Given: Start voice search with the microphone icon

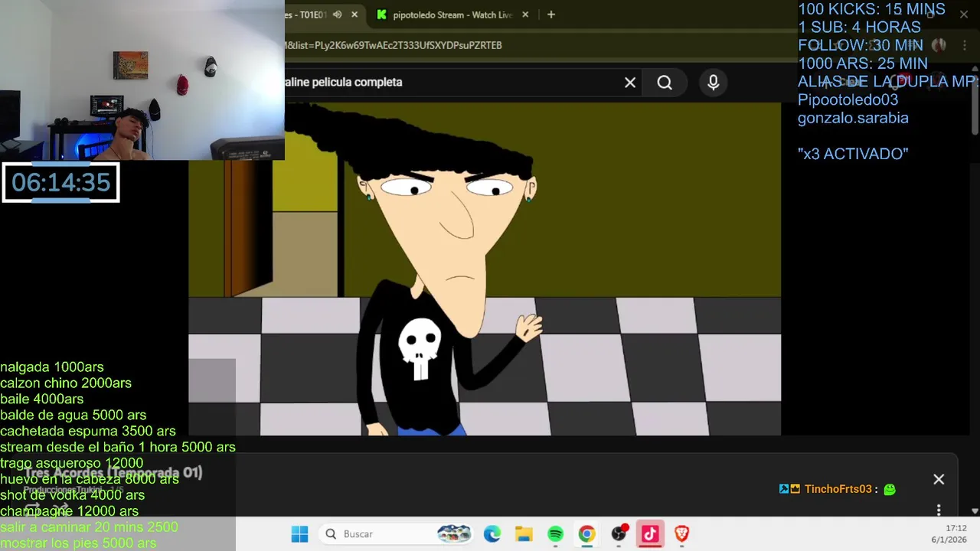Looking at the screenshot, I should [714, 83].
